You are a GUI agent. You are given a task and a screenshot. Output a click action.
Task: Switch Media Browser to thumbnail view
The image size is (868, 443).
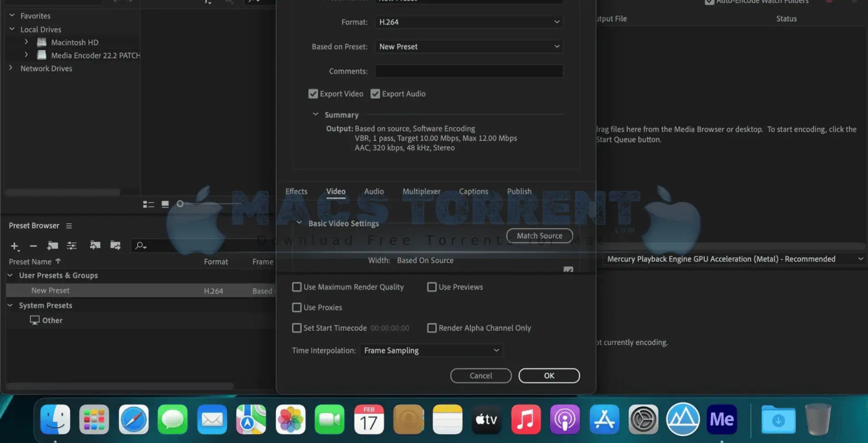click(165, 204)
